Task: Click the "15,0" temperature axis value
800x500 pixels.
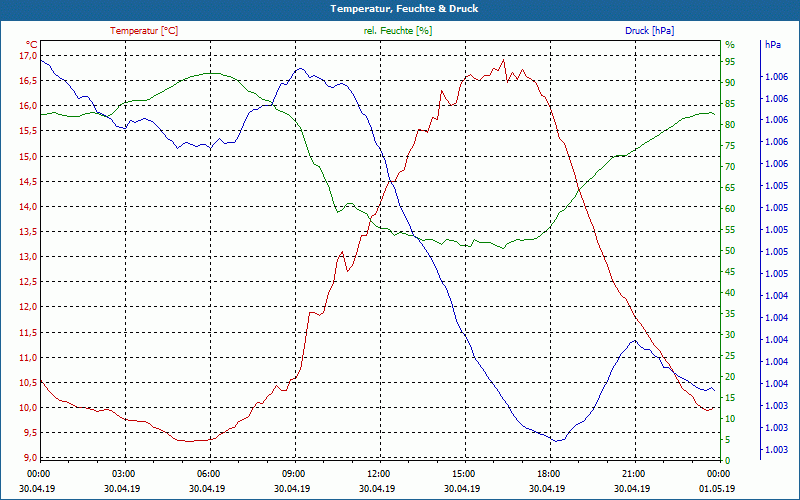Action: click(x=29, y=156)
